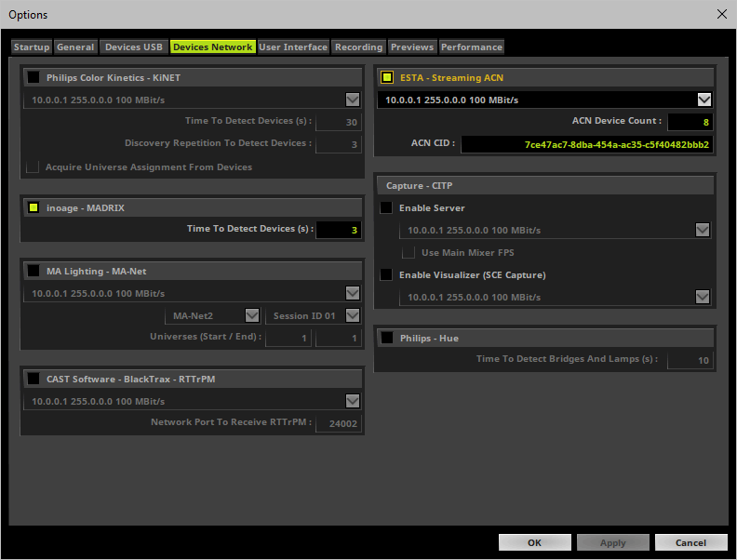Click the Apply button
The height and width of the screenshot is (560, 737).
coord(613,542)
